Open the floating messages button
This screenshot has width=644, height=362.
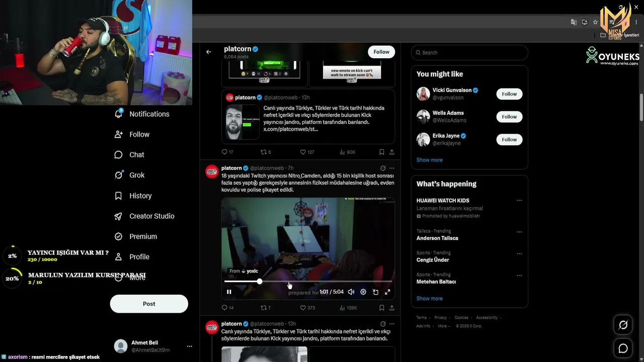(623, 348)
